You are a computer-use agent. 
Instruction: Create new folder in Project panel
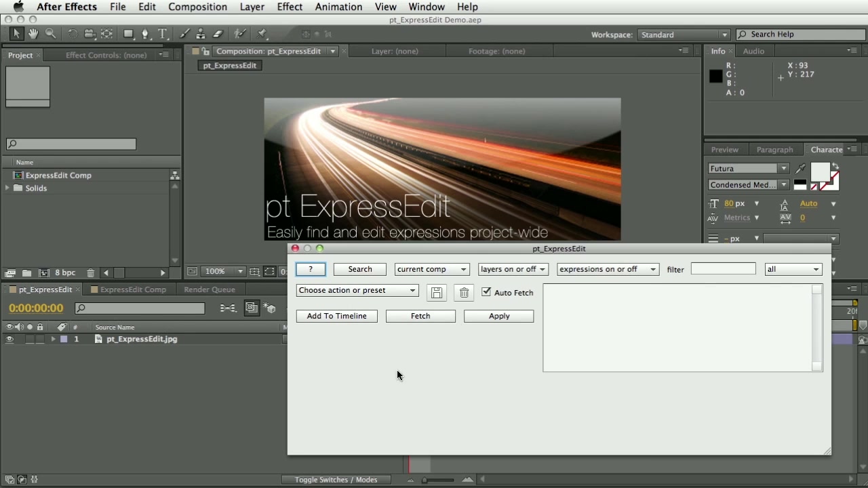[26, 272]
